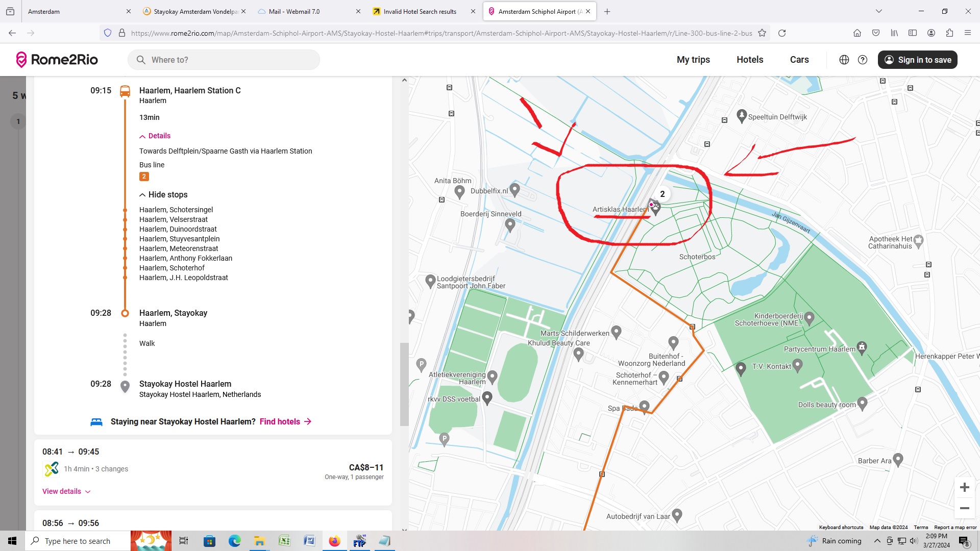Screen dimensions: 980x551
Task: Click the Haarlem, Stuyvesantplein stop
Action: (179, 239)
